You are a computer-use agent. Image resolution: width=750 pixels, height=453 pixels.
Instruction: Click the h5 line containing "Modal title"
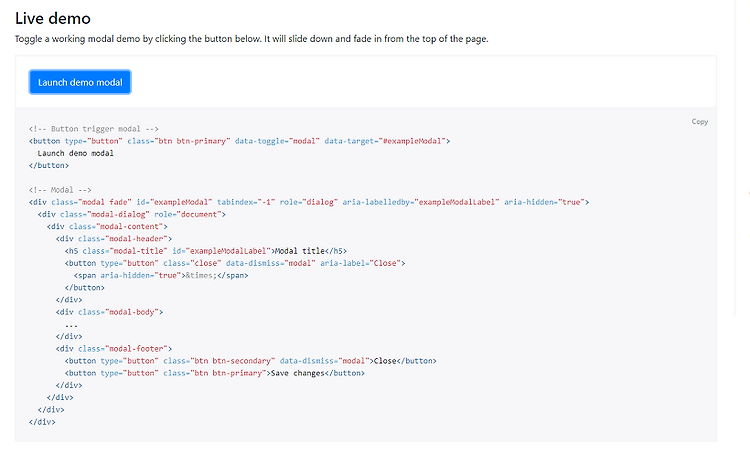206,251
